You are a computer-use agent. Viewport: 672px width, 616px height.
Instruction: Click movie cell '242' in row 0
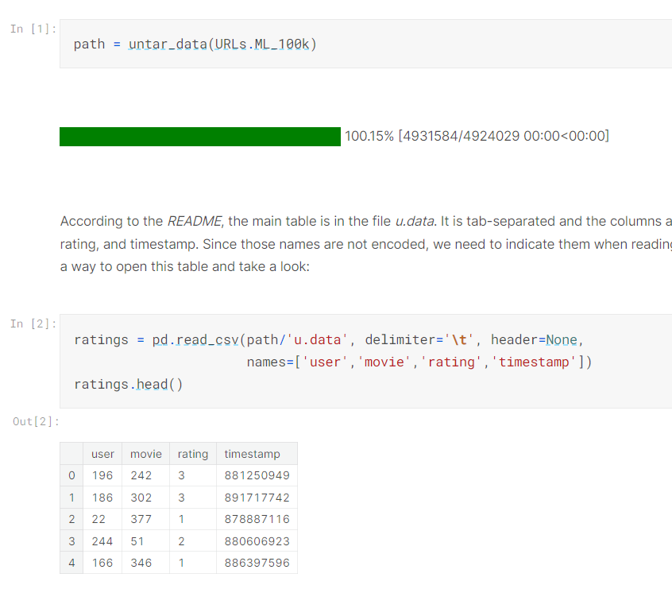145,475
